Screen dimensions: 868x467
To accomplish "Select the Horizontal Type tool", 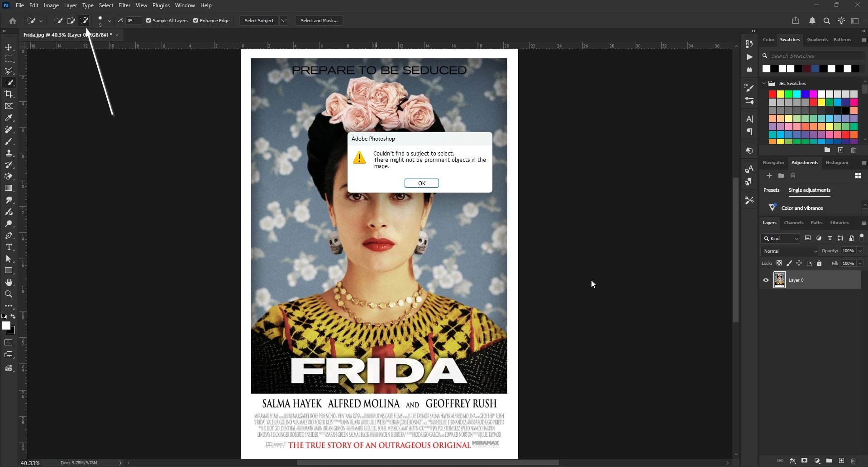I will point(9,247).
